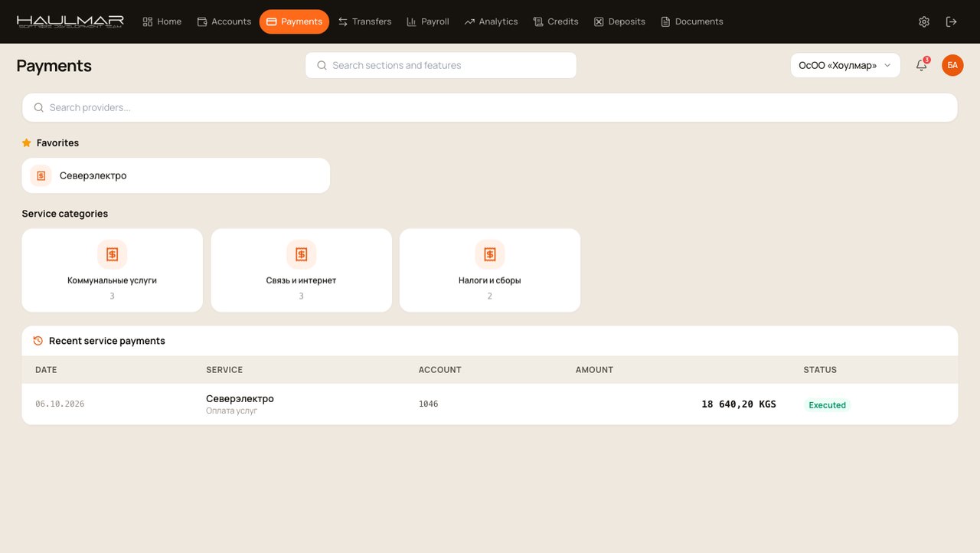Click the SERVICE column header
The height and width of the screenshot is (553, 980).
click(224, 370)
